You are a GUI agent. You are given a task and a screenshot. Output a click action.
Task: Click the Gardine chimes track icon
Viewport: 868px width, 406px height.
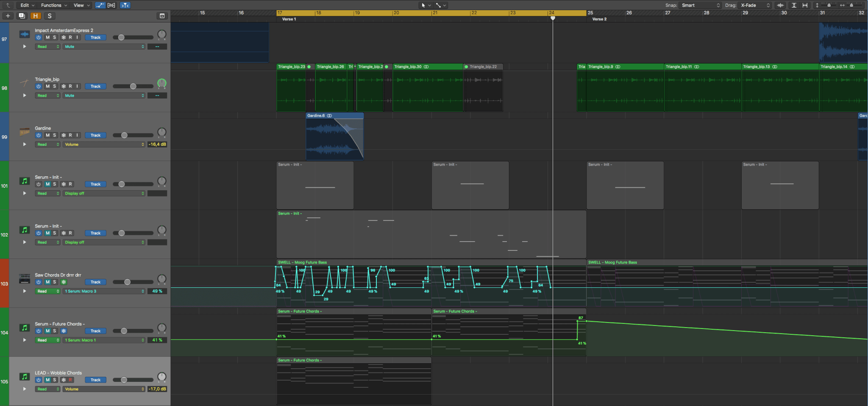(25, 132)
